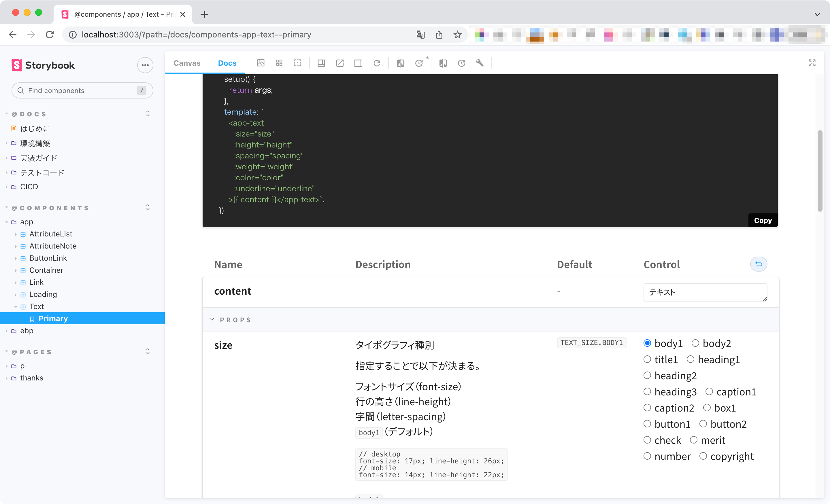Select the body2 size radio
830x504 pixels.
(696, 343)
